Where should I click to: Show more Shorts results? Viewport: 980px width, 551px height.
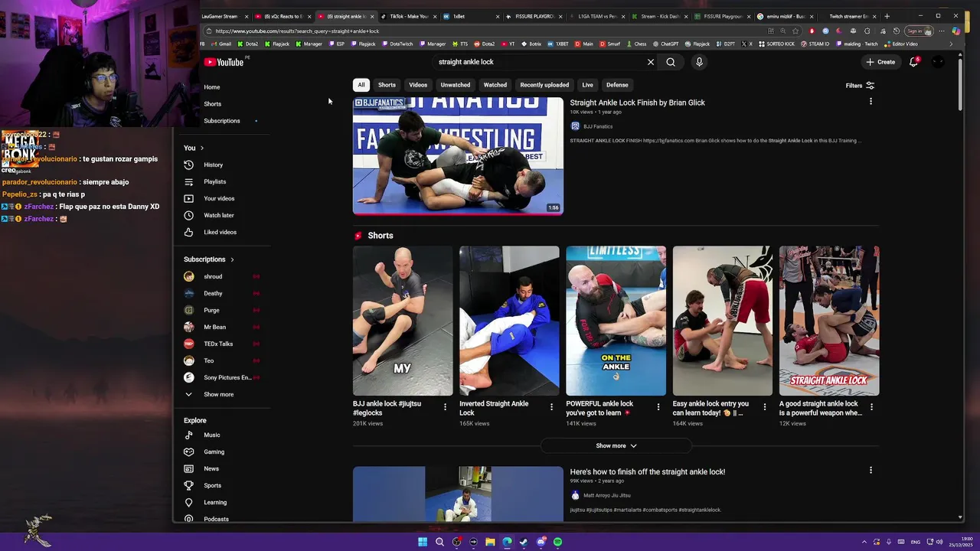(x=616, y=445)
